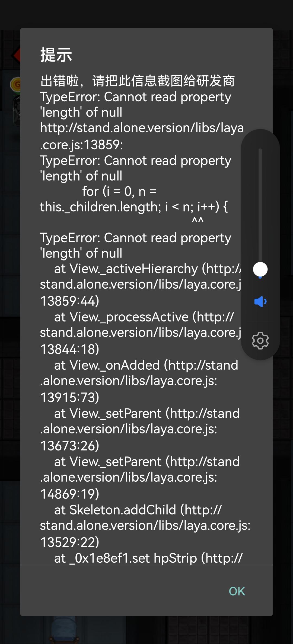
Task: Click the View._processActive stack trace line
Action: pyautogui.click(x=144, y=317)
